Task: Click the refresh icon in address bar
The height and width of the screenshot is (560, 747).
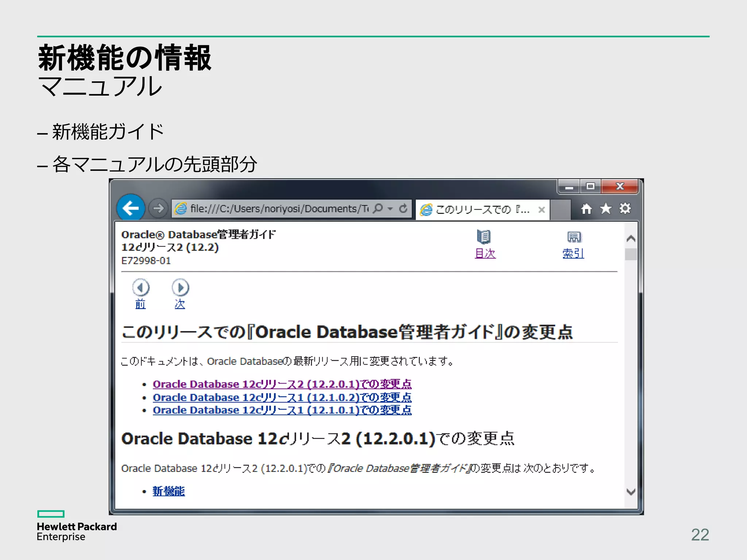Action: click(x=403, y=209)
